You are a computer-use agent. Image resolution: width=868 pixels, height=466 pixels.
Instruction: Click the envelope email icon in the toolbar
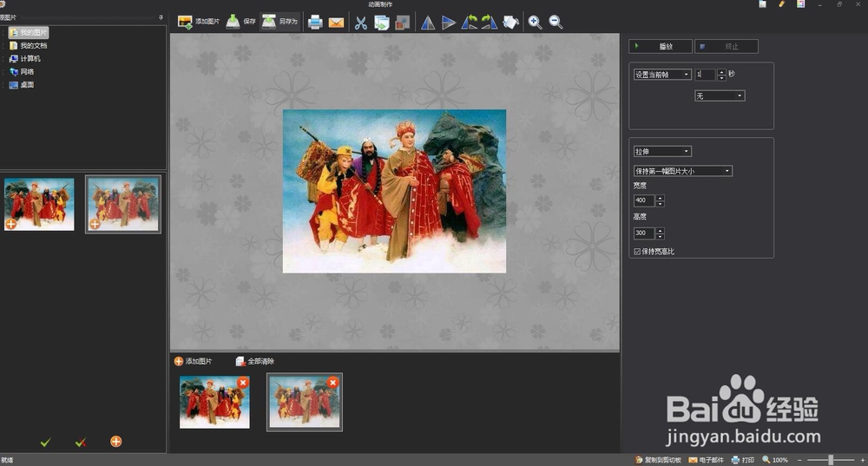tap(336, 23)
